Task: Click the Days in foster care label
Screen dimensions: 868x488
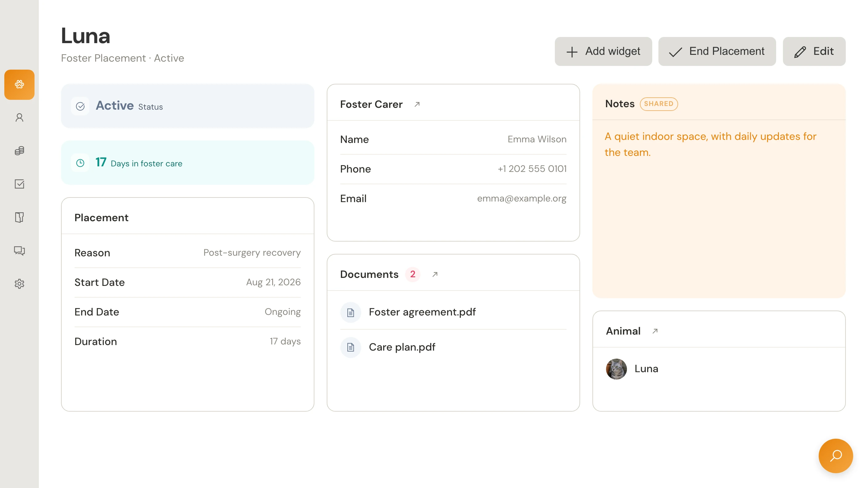Action: [x=146, y=163]
